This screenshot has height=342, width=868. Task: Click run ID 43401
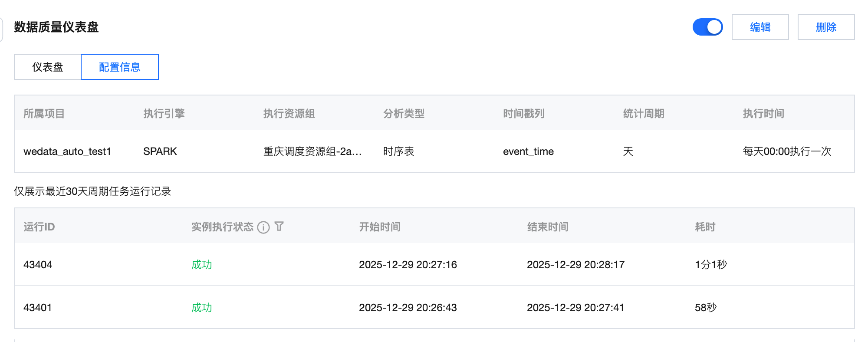coord(38,308)
